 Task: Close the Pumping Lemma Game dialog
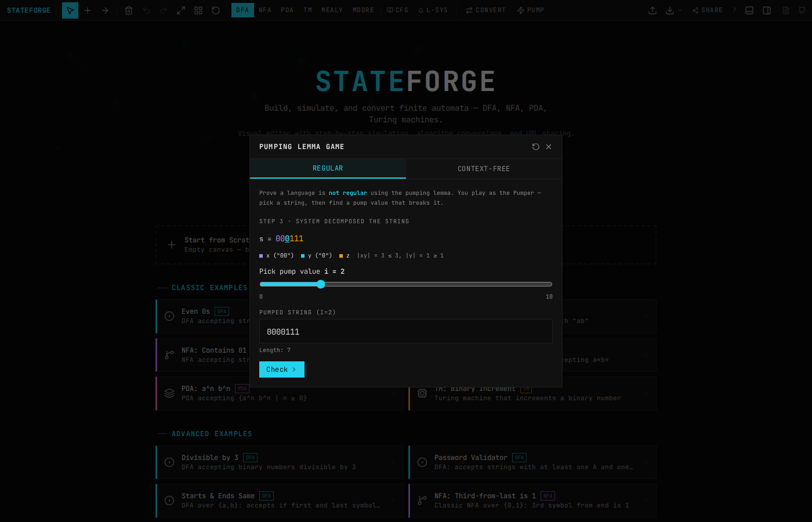[x=549, y=147]
